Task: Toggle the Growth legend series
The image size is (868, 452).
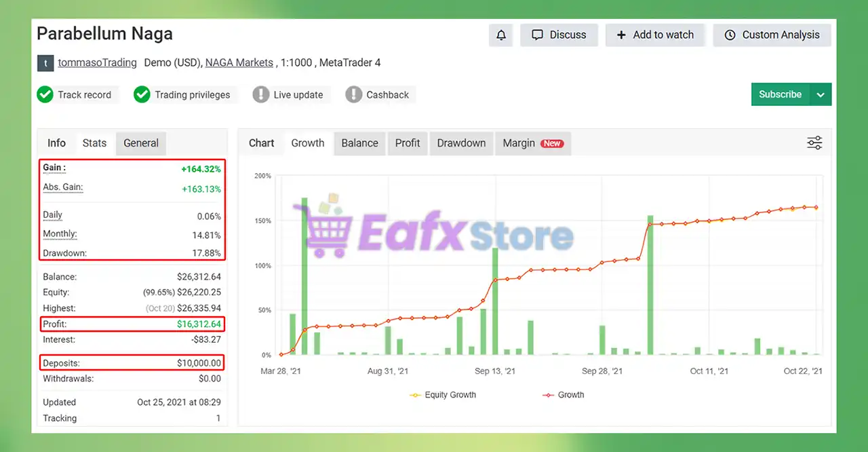Action: 563,395
